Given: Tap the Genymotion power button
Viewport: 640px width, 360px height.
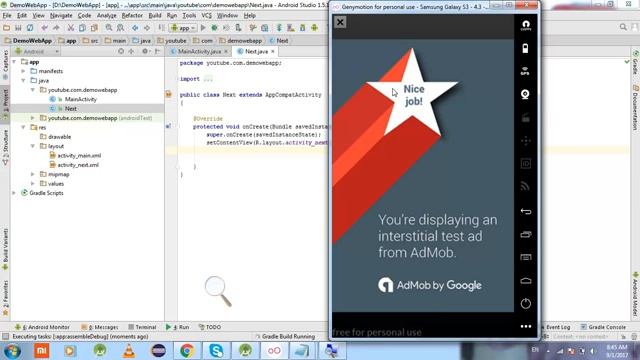Looking at the screenshot, I should pos(526,303).
